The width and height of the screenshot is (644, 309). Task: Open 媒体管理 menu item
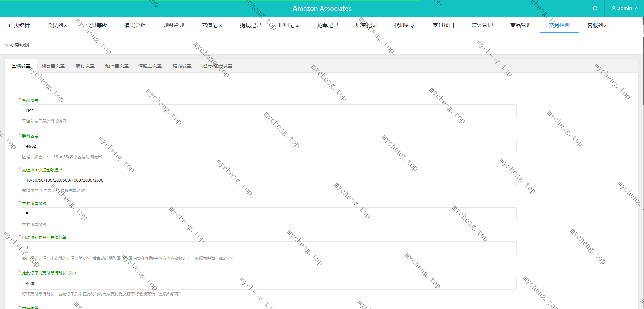pos(482,25)
